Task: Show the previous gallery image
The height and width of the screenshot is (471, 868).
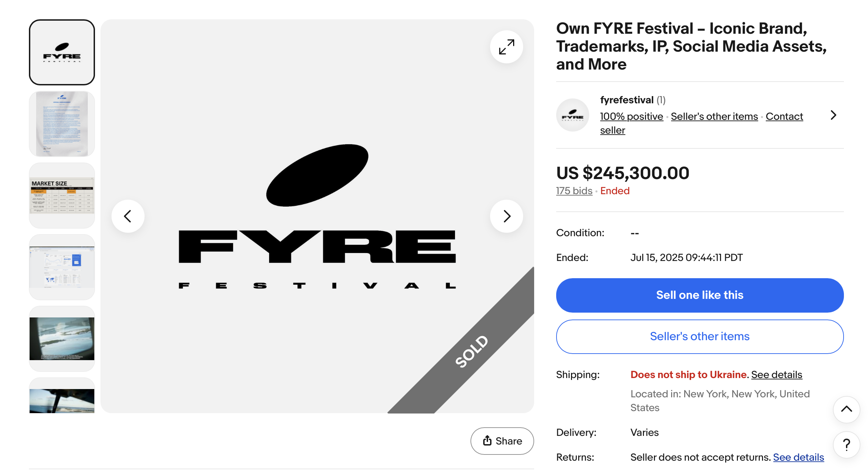Action: click(x=128, y=216)
